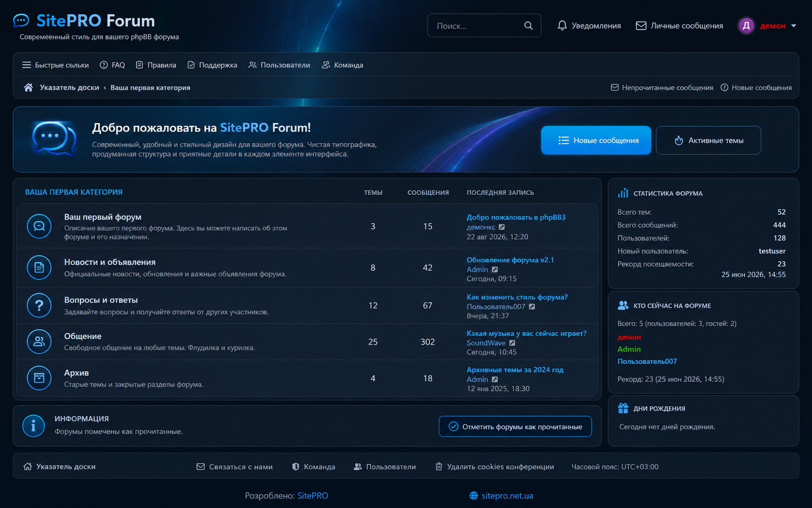Screen dimensions: 812x508
Task: Open Пользователи in the top navigation
Action: (279, 65)
